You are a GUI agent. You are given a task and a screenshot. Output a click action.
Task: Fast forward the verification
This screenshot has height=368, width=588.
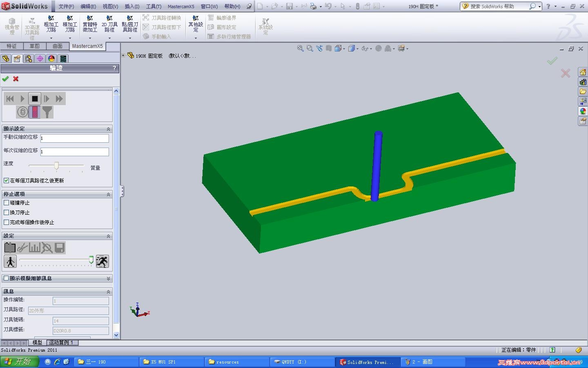coord(59,99)
